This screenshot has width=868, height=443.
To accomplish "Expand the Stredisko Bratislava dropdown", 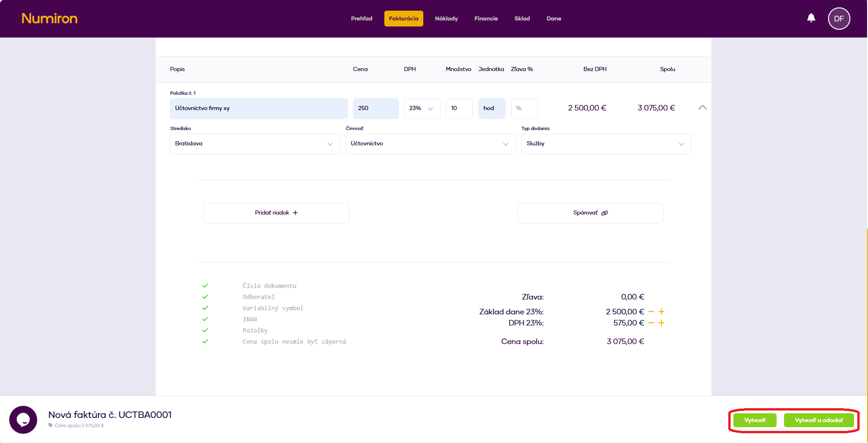I will click(254, 144).
